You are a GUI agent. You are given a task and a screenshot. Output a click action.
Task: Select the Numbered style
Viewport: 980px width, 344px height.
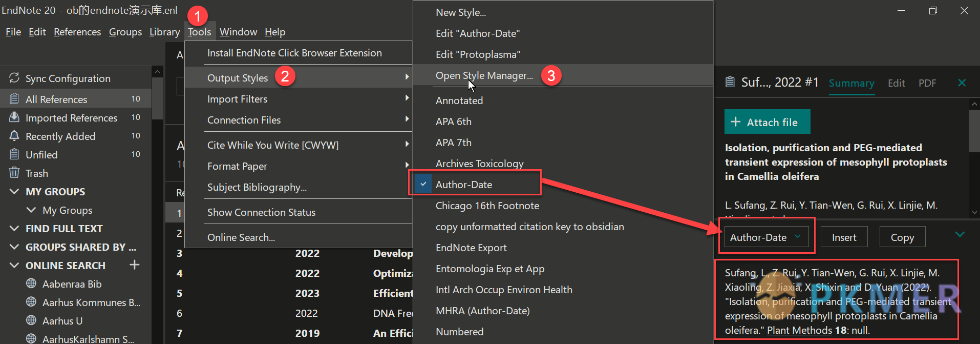point(563,332)
